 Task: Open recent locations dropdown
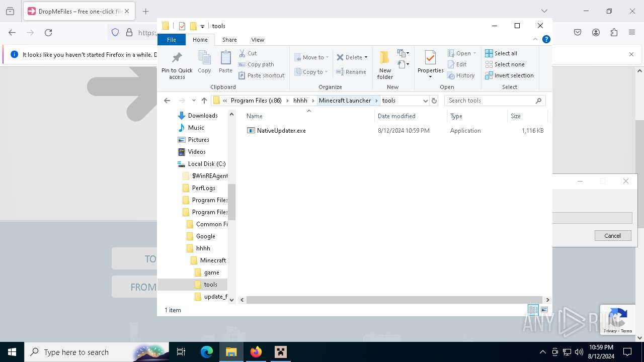[194, 101]
